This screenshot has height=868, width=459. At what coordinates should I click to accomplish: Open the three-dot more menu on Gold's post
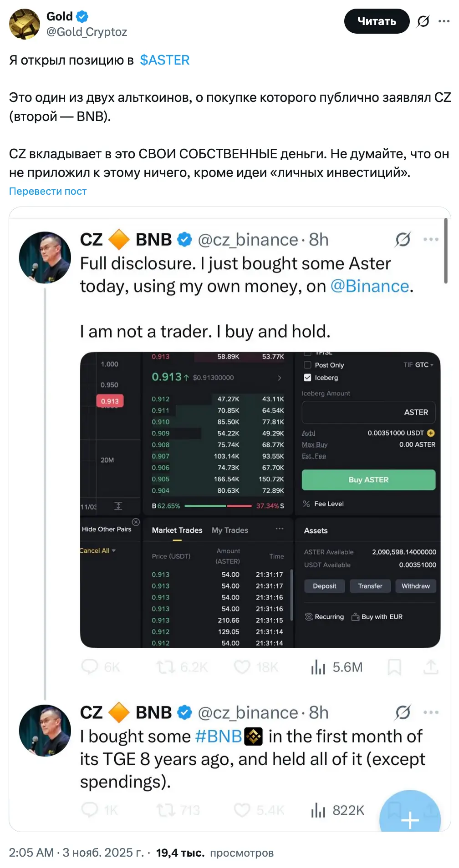click(444, 21)
